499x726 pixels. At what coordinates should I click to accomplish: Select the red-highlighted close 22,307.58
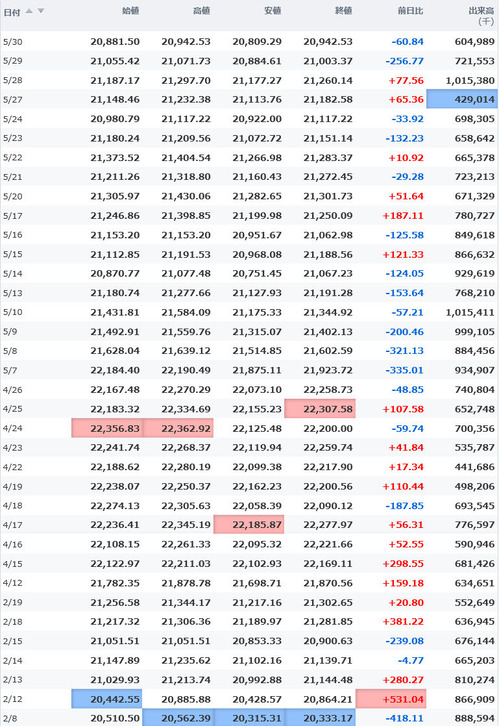click(x=320, y=409)
